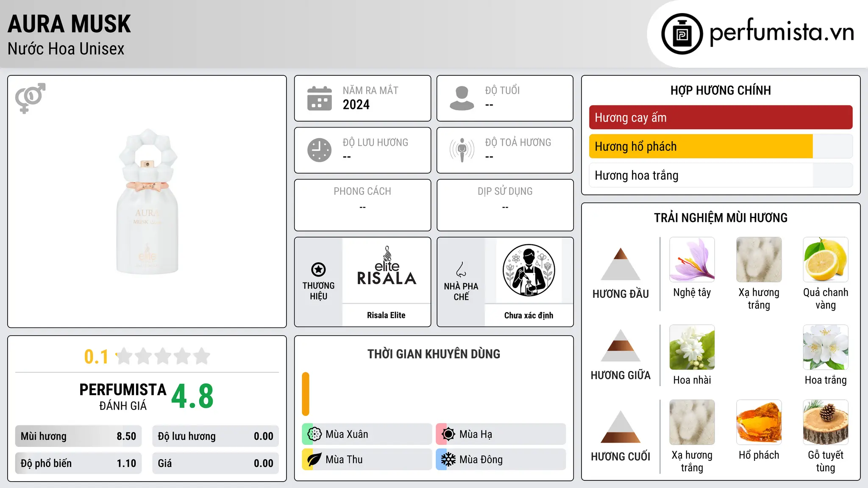This screenshot has height=488, width=868.
Task: Click the nose icon above Nhà pha chế
Action: pyautogui.click(x=461, y=269)
